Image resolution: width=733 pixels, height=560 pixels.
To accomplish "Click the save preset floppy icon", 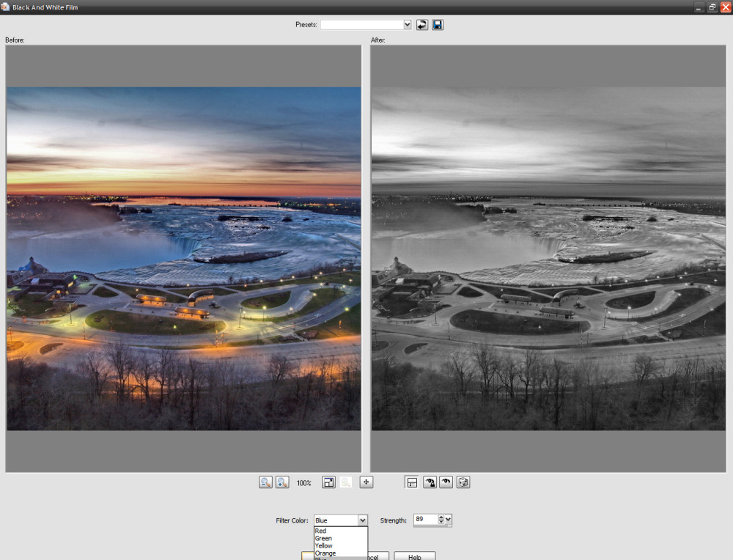I will point(438,25).
